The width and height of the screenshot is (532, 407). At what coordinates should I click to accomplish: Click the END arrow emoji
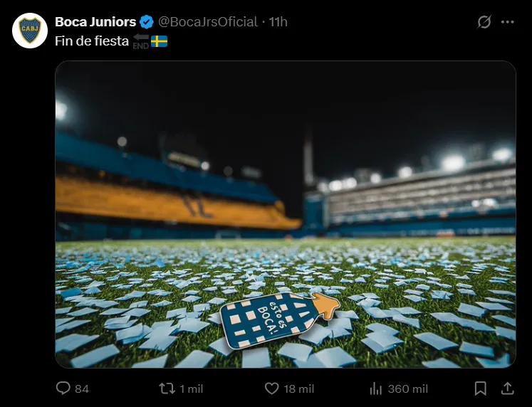(x=140, y=41)
